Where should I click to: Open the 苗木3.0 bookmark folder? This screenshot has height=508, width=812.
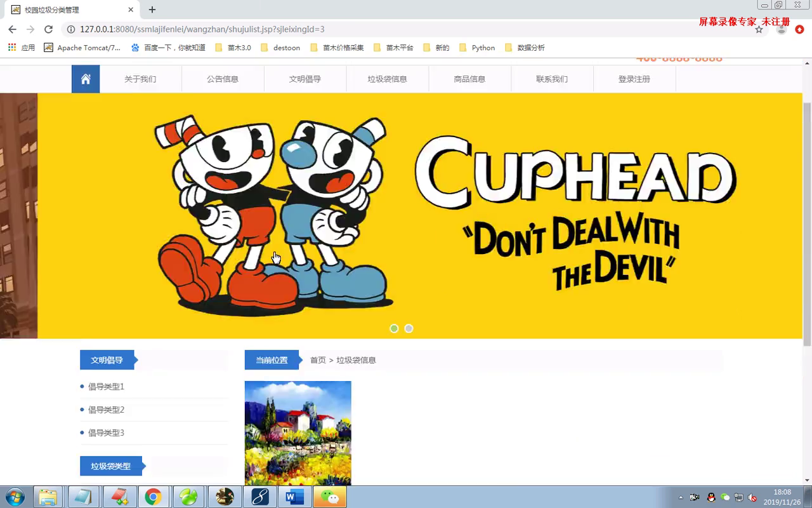tap(233, 48)
